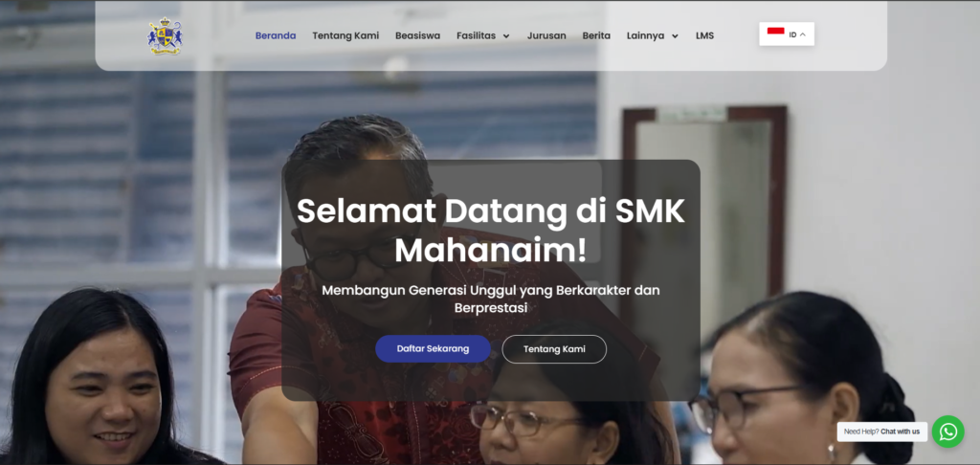Click the Indonesian flag icon
The image size is (980, 465).
775,32
